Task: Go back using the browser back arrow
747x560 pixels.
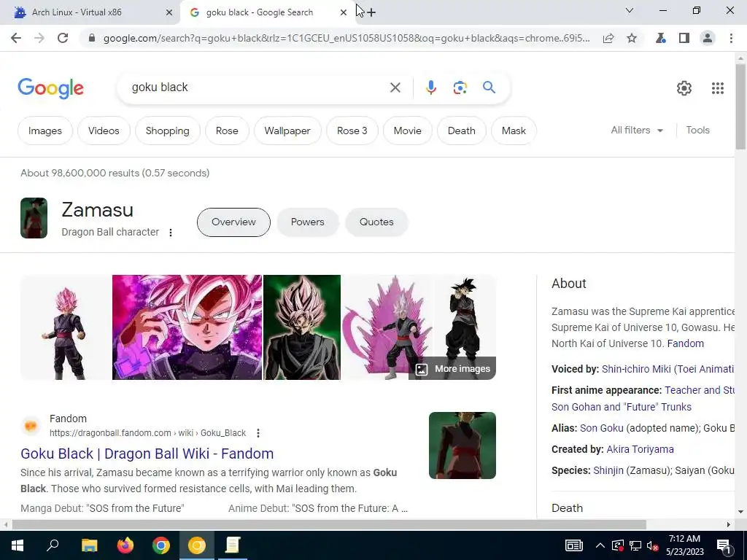Action: pos(16,38)
